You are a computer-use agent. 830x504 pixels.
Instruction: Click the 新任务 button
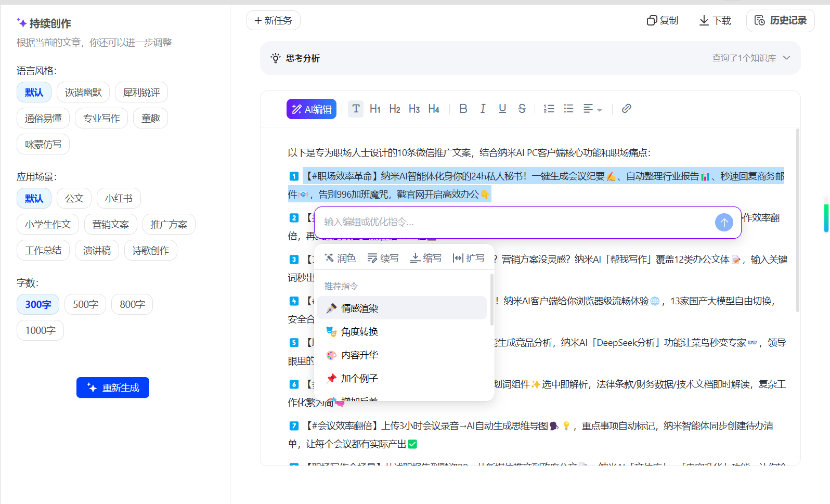tap(273, 21)
